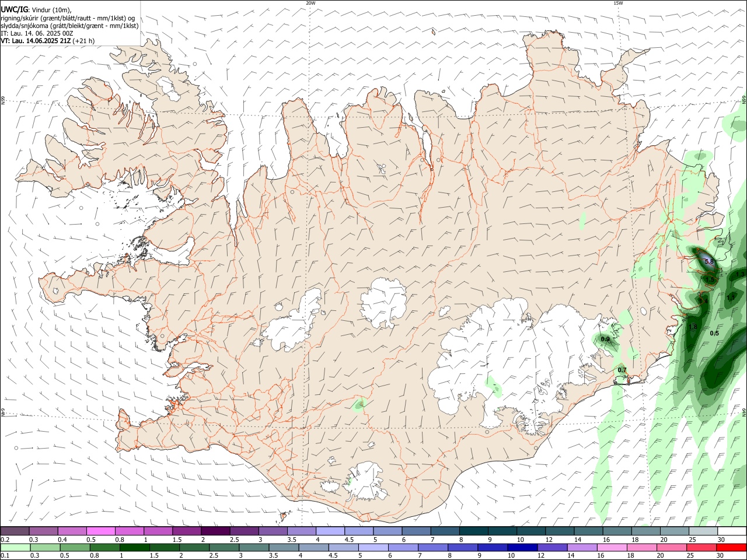Pick the pale lavender 5 rain scale swatch
Image resolution: width=747 pixels, height=560 pixels.
373,547
